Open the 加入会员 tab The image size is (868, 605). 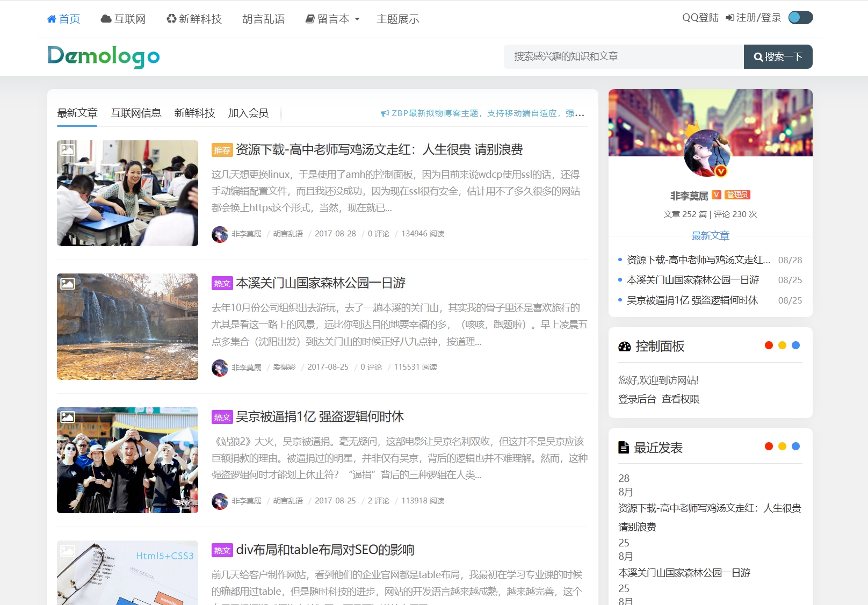[248, 113]
